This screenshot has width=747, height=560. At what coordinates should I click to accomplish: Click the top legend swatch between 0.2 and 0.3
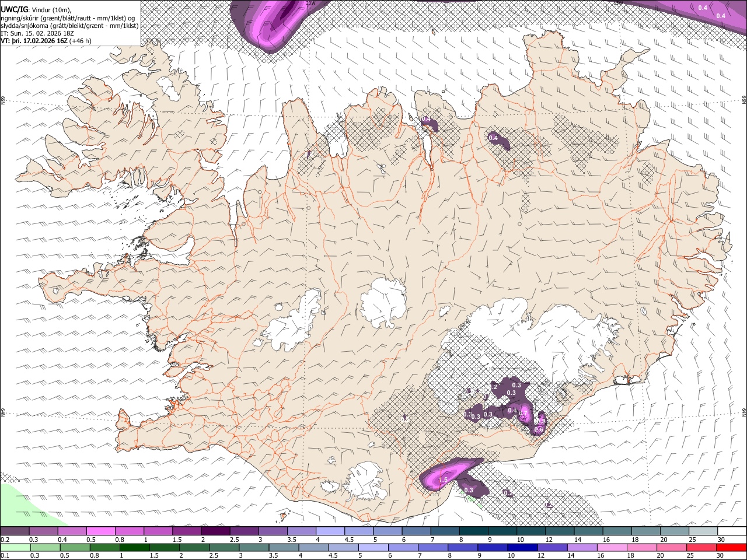pyautogui.click(x=15, y=531)
